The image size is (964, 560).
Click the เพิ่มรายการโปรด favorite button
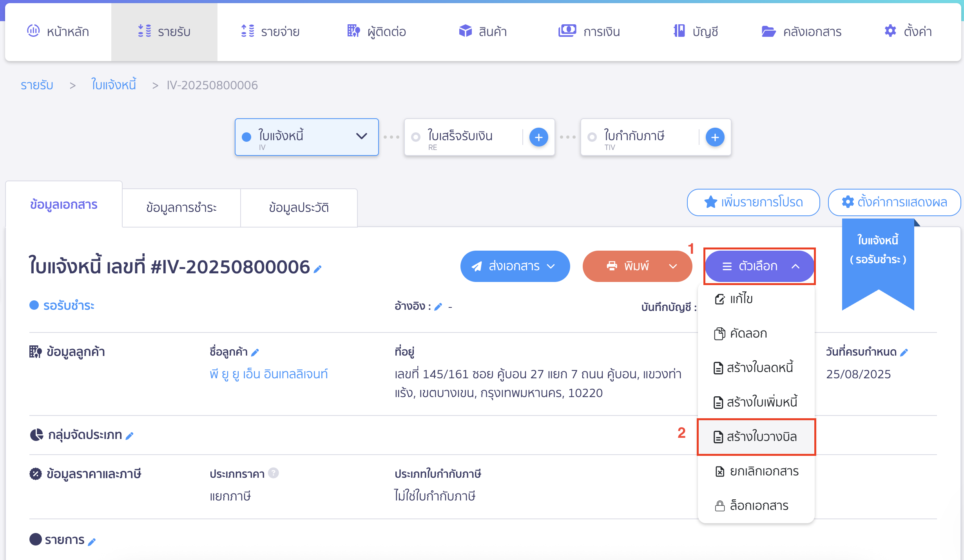click(753, 202)
